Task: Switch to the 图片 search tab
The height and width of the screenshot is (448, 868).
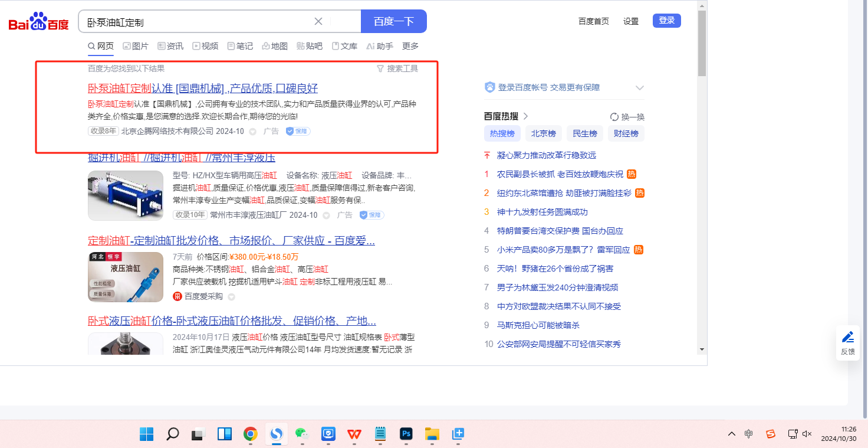Action: pos(136,46)
